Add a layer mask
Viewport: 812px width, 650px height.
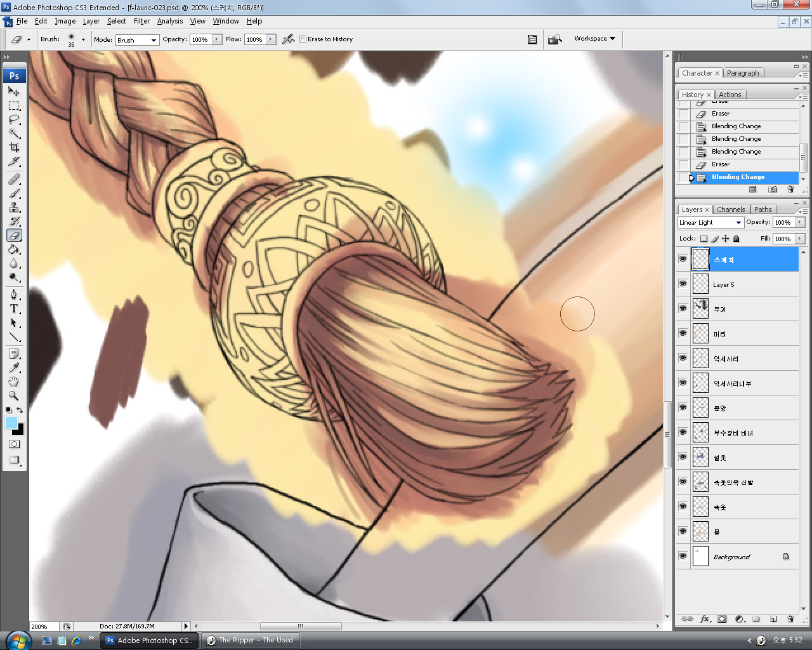pyautogui.click(x=722, y=619)
